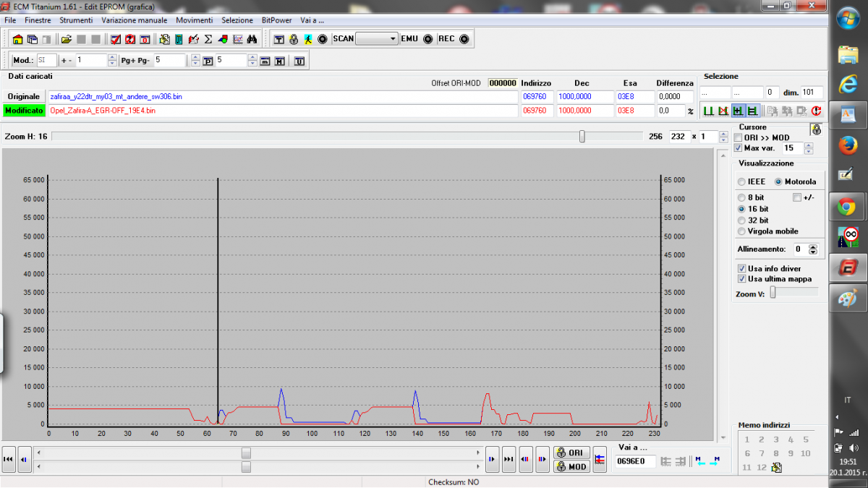The height and width of the screenshot is (488, 868).
Task: Open the SCAN dropdown list
Action: [x=393, y=39]
